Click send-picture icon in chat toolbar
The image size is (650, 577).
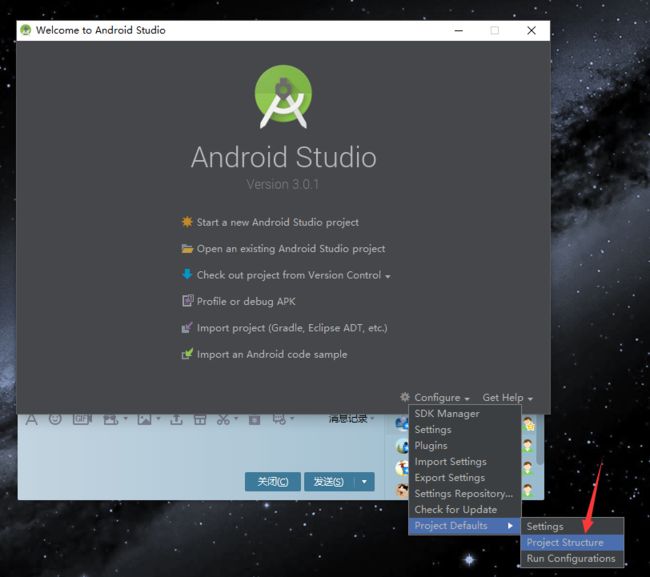click(144, 419)
